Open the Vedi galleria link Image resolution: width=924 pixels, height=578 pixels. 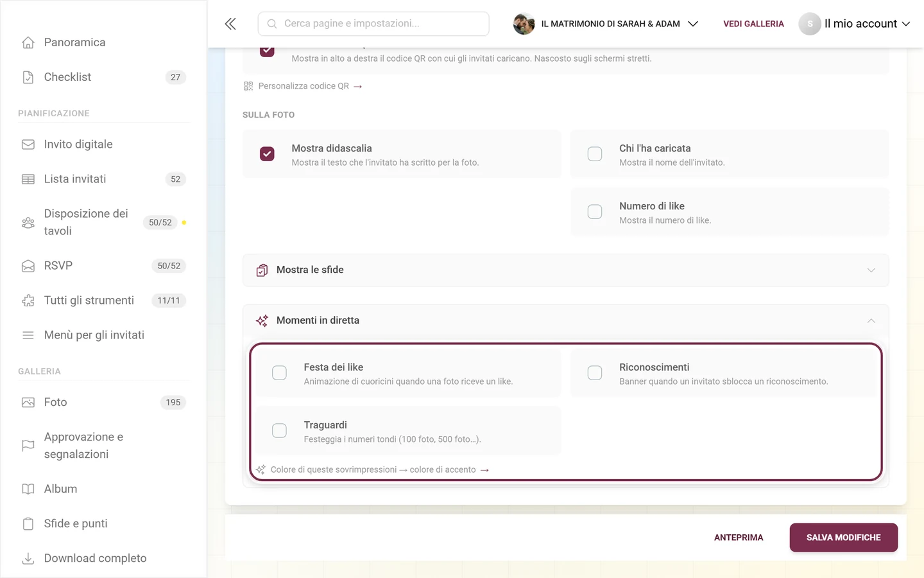click(753, 24)
